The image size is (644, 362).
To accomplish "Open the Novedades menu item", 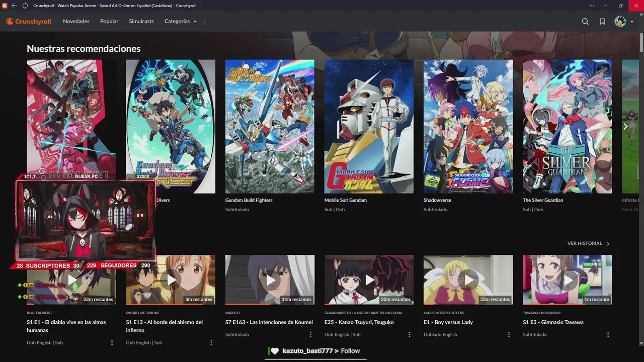I will [76, 22].
